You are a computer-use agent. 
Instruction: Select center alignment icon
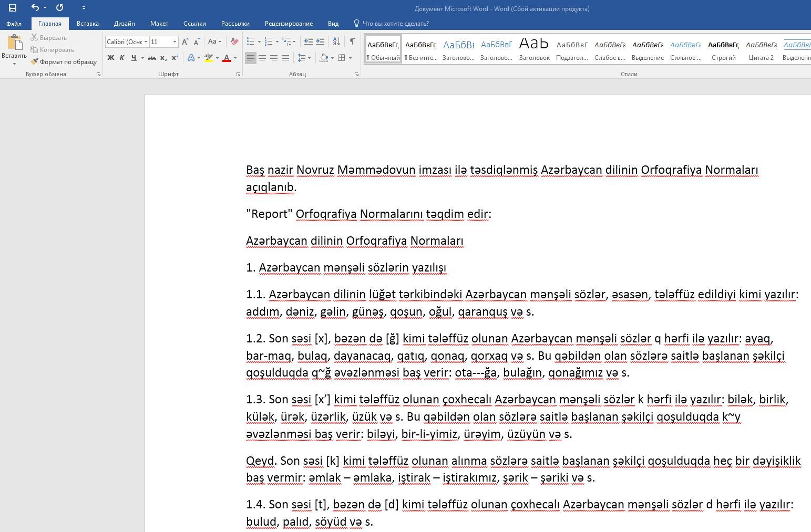point(262,58)
